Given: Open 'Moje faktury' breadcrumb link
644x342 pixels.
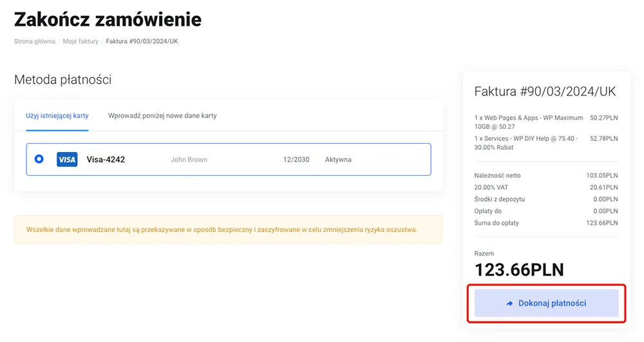Looking at the screenshot, I should [x=80, y=41].
